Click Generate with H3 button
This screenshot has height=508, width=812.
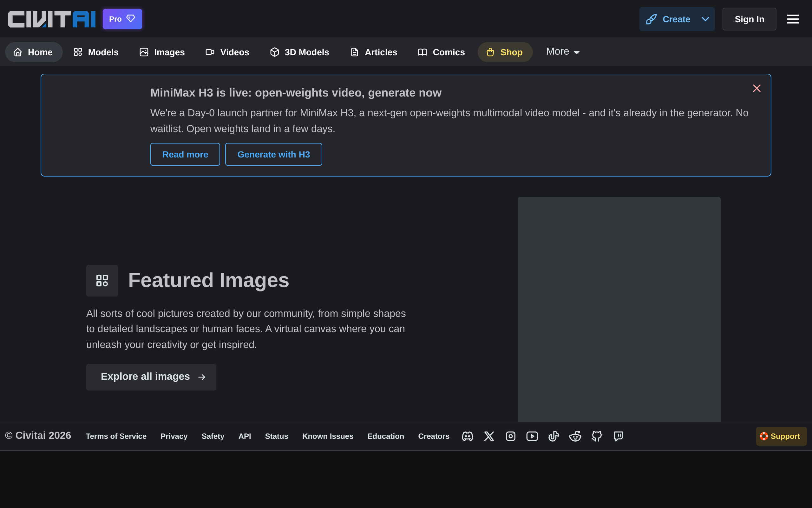pyautogui.click(x=274, y=154)
